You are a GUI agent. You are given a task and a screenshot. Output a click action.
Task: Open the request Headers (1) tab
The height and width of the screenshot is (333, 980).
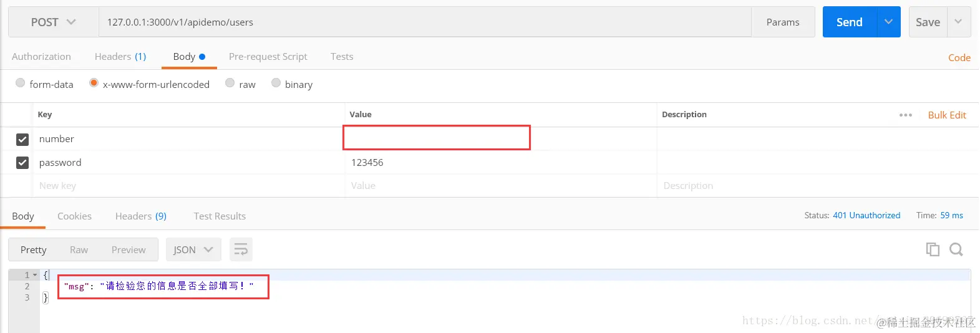[120, 56]
